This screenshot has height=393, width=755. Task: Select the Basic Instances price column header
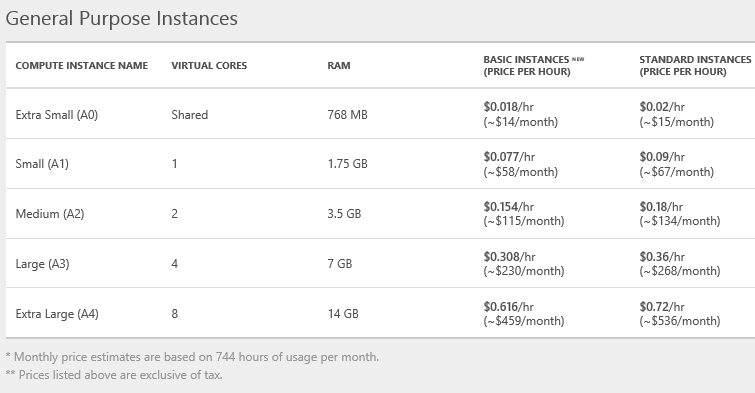coord(534,66)
